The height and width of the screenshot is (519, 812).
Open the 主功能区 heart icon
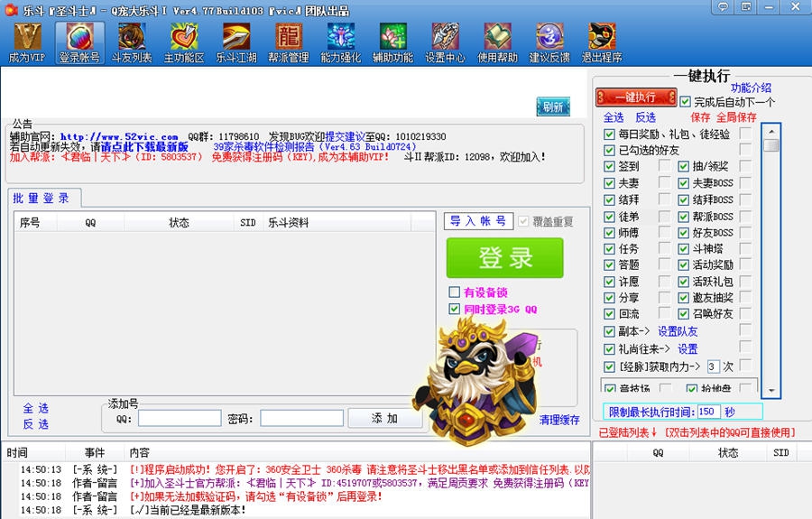[184, 43]
